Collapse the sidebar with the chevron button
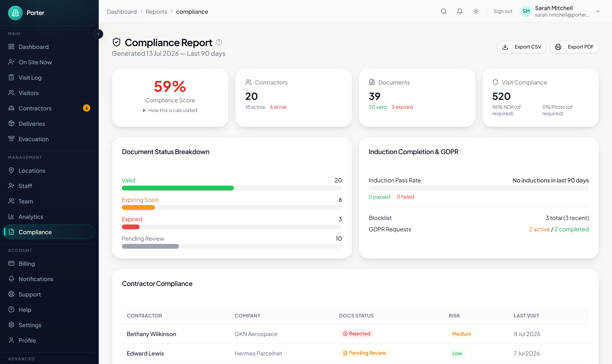This screenshot has height=364, width=612. coord(98,34)
